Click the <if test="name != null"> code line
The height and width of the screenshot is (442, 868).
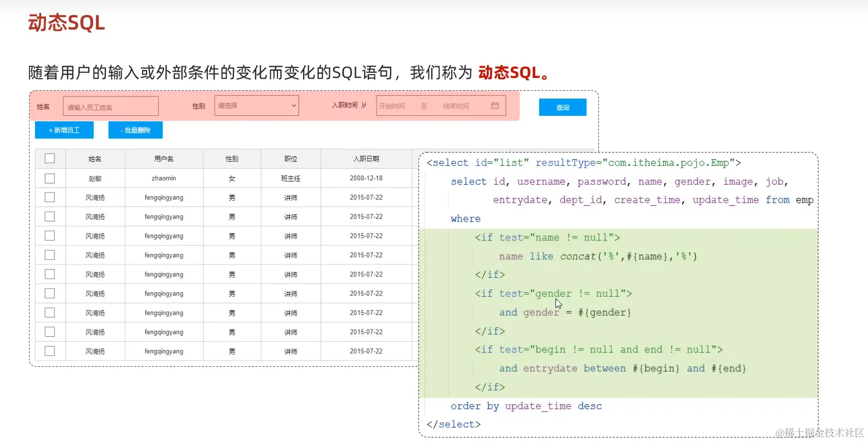click(x=548, y=238)
